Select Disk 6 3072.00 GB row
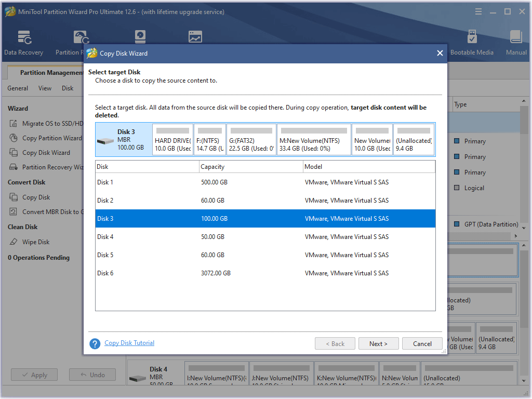Viewport: 532px width, 399px height. click(265, 273)
